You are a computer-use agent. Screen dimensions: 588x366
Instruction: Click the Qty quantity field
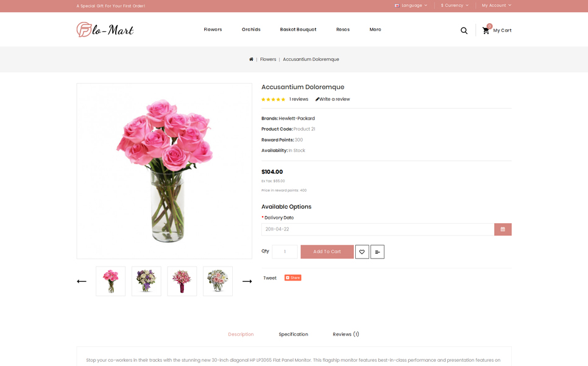coord(285,252)
